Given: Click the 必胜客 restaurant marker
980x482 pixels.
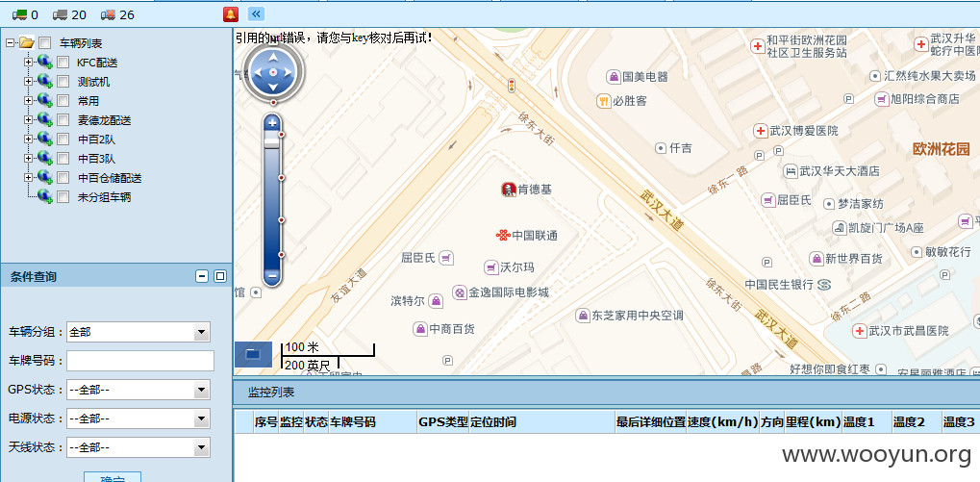Looking at the screenshot, I should click(x=604, y=101).
